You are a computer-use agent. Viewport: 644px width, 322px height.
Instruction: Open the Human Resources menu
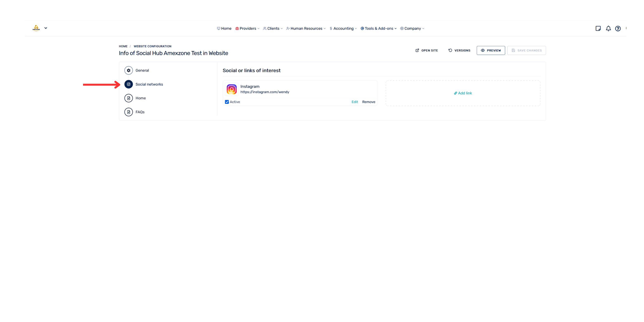306,28
